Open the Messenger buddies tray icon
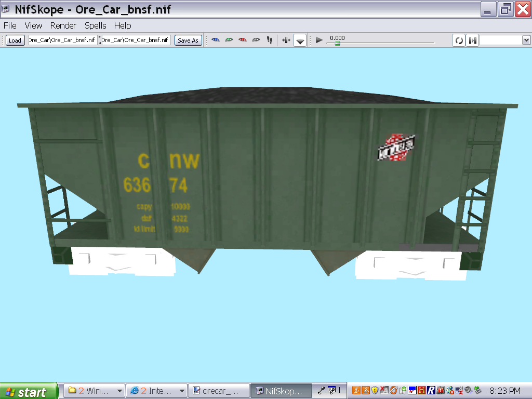 450,391
